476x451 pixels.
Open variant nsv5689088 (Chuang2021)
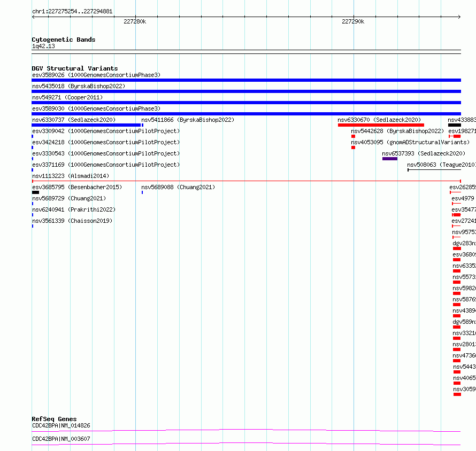tap(178, 187)
